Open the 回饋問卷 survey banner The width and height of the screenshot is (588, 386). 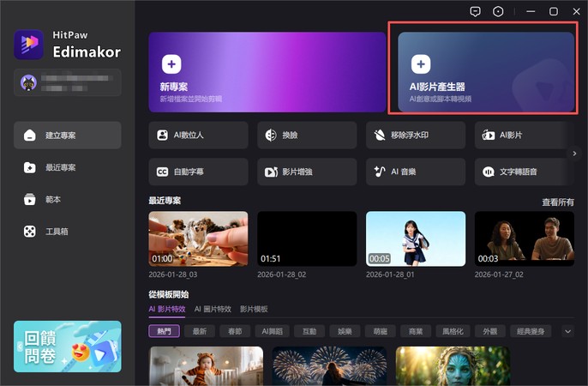coord(68,347)
